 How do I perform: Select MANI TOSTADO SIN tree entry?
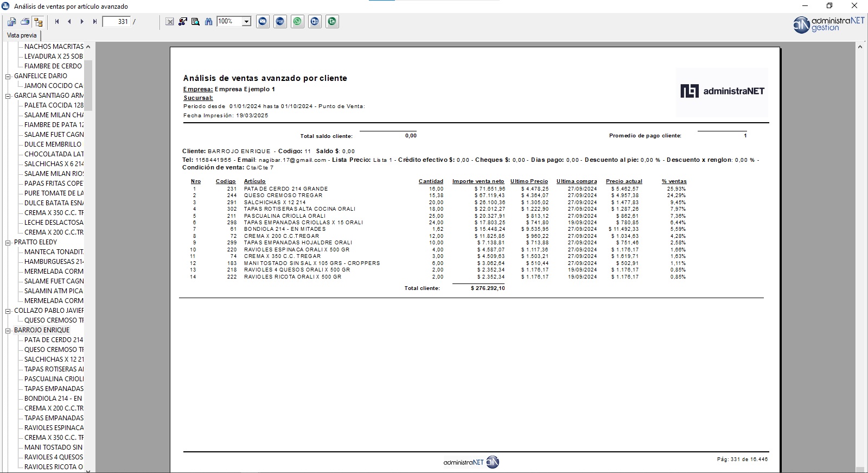point(53,447)
